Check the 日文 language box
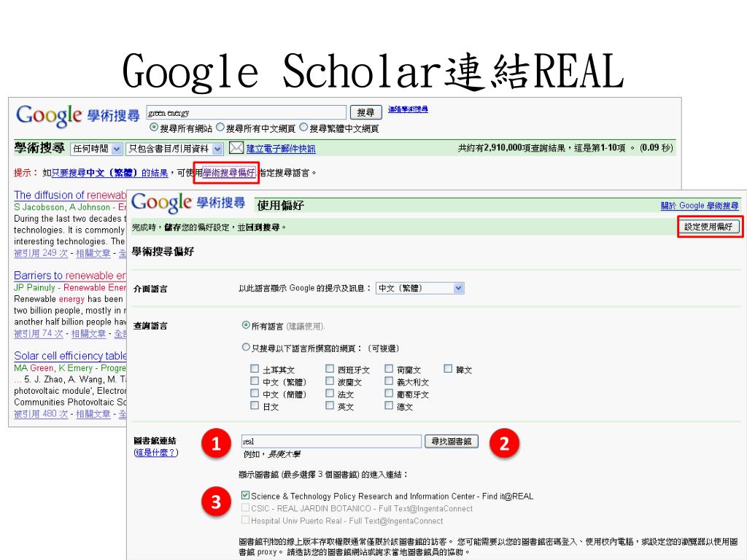The image size is (747, 560). (x=255, y=405)
